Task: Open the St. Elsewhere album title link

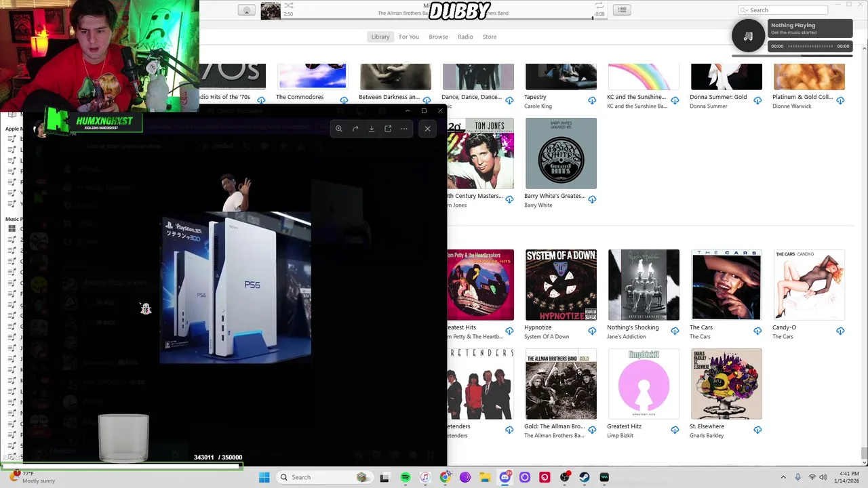Action: pos(707,426)
